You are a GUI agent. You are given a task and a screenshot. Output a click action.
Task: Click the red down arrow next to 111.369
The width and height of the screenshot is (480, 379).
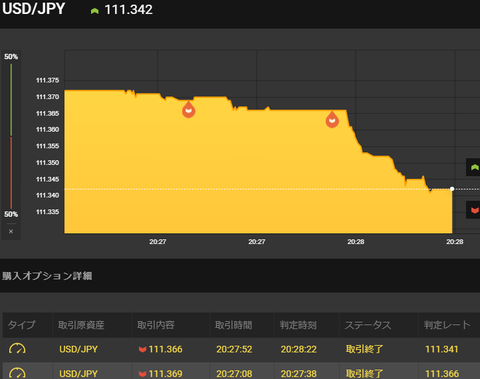pos(142,374)
